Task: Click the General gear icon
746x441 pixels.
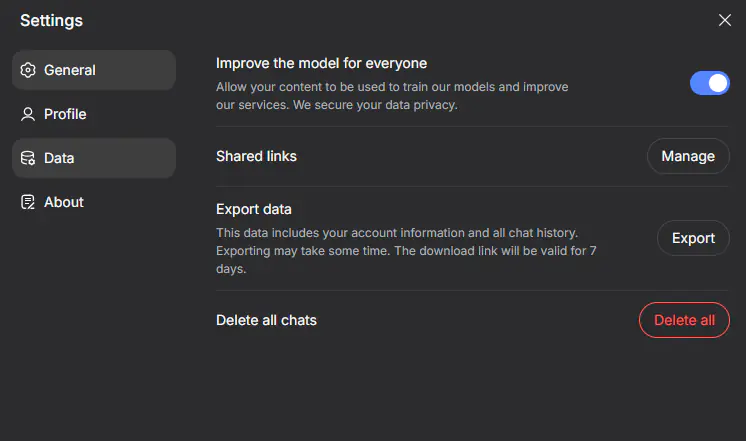Action: pos(28,70)
